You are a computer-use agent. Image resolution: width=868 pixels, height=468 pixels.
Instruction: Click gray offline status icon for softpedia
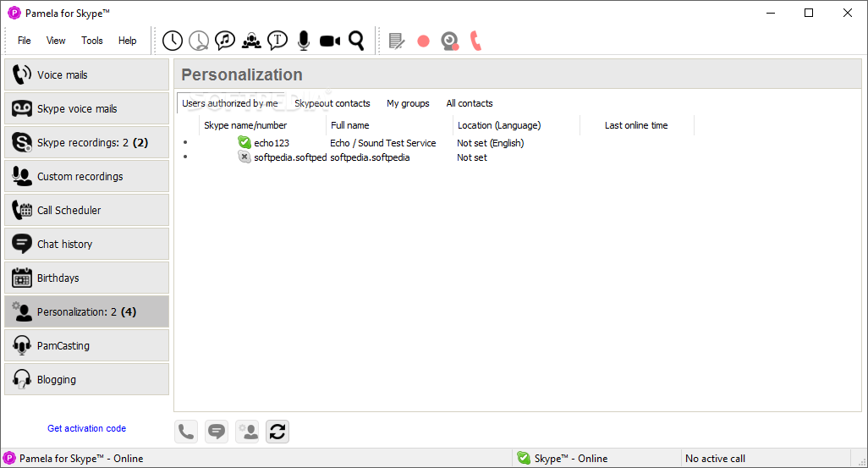[x=244, y=157]
